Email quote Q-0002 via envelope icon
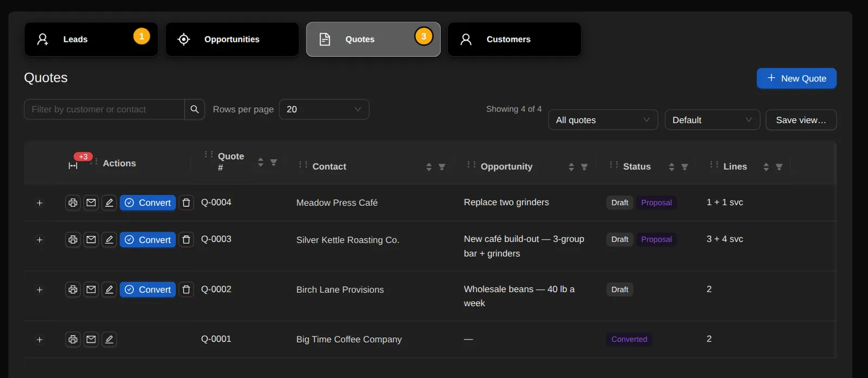The width and height of the screenshot is (868, 378). point(91,289)
